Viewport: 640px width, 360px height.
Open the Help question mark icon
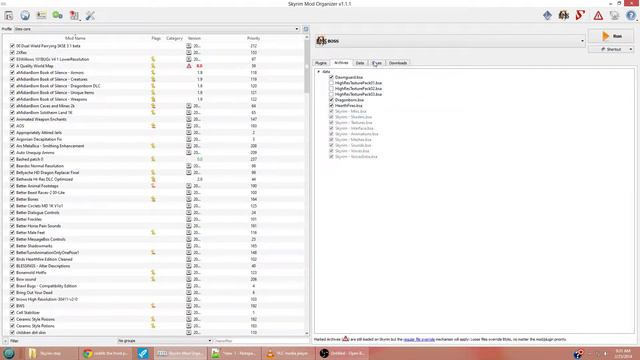click(631, 16)
